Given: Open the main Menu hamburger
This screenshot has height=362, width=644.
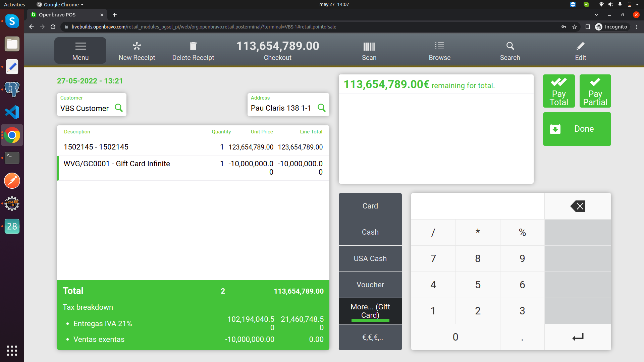Looking at the screenshot, I should click(x=80, y=51).
